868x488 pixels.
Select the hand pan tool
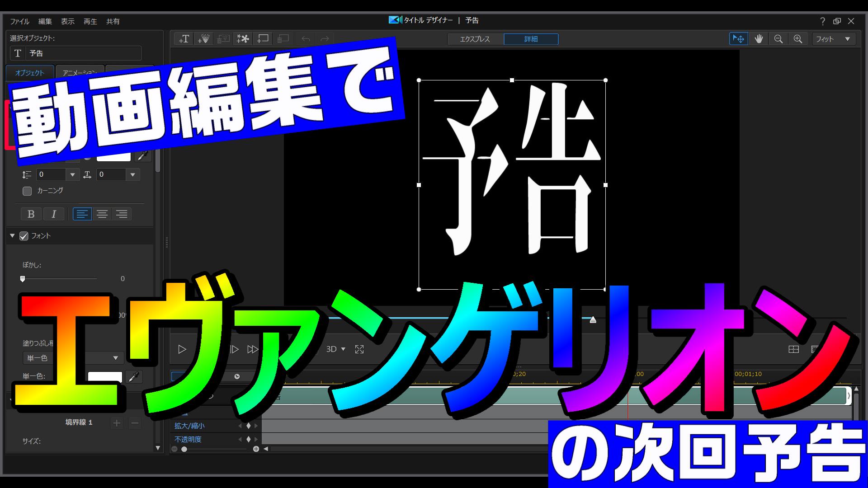[759, 39]
